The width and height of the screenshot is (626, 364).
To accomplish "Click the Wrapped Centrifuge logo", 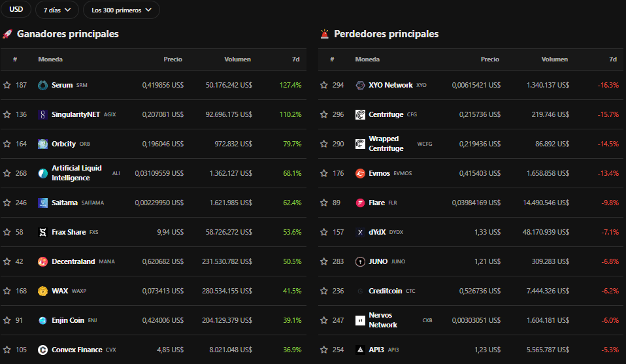I will [360, 144].
